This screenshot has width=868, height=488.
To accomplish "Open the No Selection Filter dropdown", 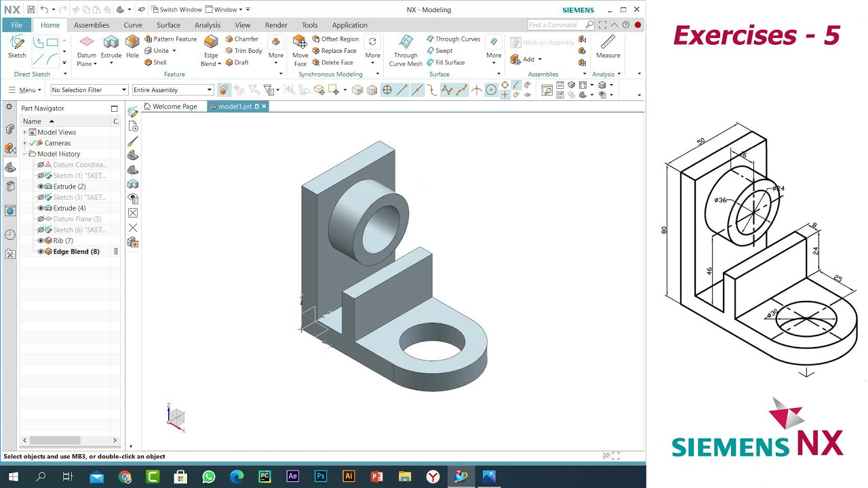I will pyautogui.click(x=89, y=89).
